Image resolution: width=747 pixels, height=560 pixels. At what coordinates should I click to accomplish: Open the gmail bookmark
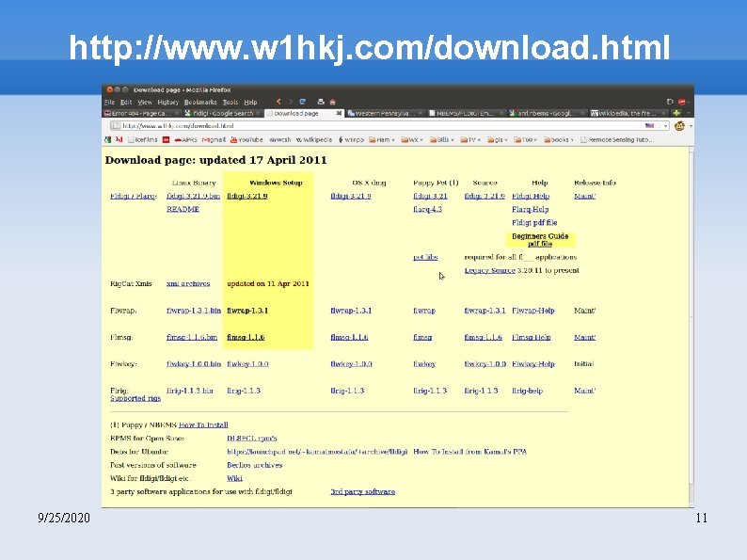[214, 139]
